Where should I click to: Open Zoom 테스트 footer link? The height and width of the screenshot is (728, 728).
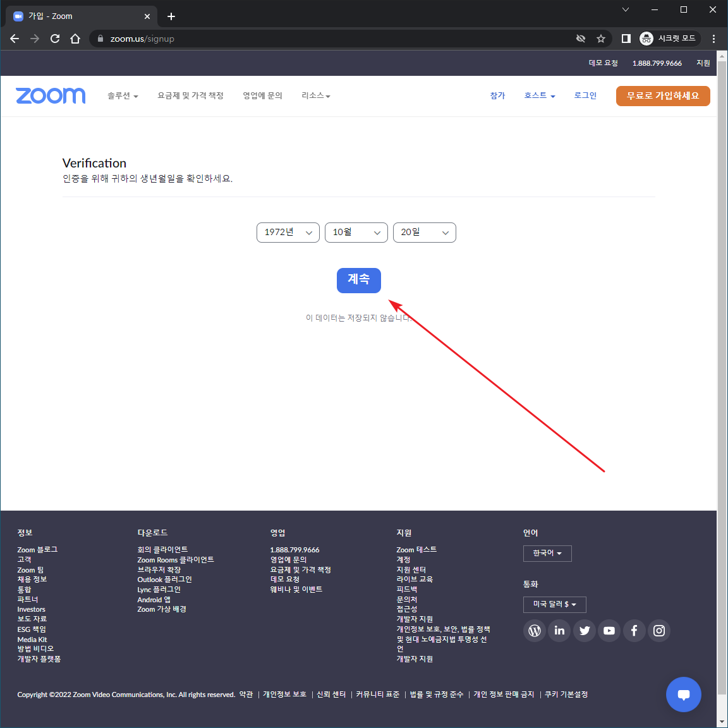416,550
